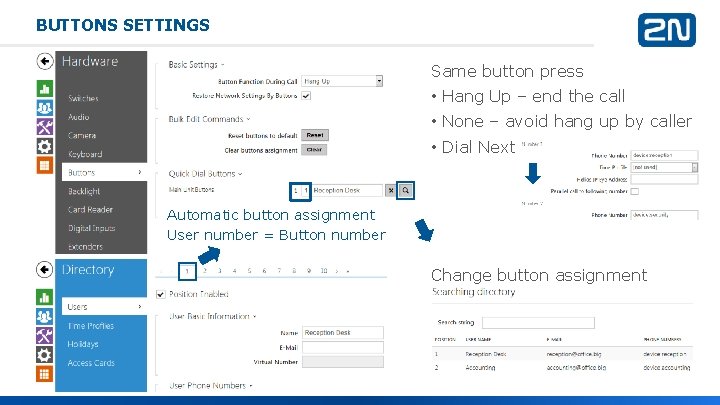The width and height of the screenshot is (720, 405).
Task: Toggle Position Enabled checkbox
Action: 161,294
